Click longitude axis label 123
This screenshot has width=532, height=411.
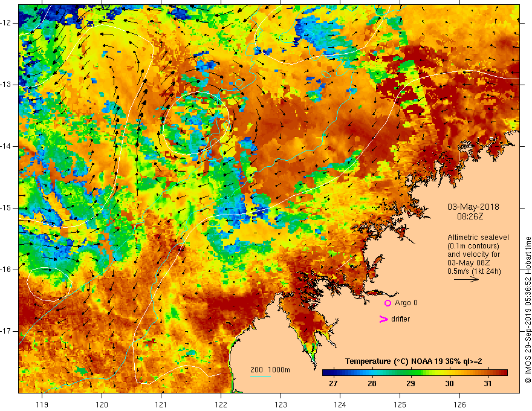(281, 404)
